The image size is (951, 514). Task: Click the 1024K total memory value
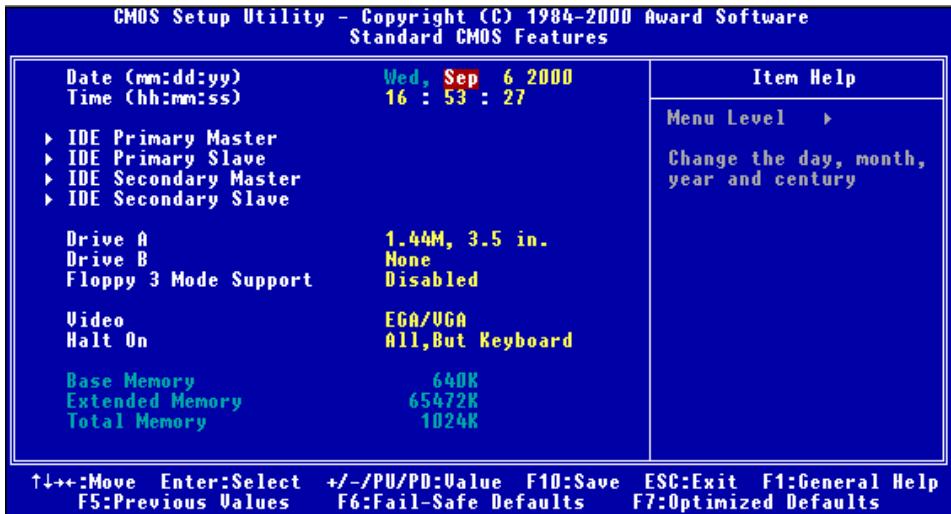click(x=449, y=421)
